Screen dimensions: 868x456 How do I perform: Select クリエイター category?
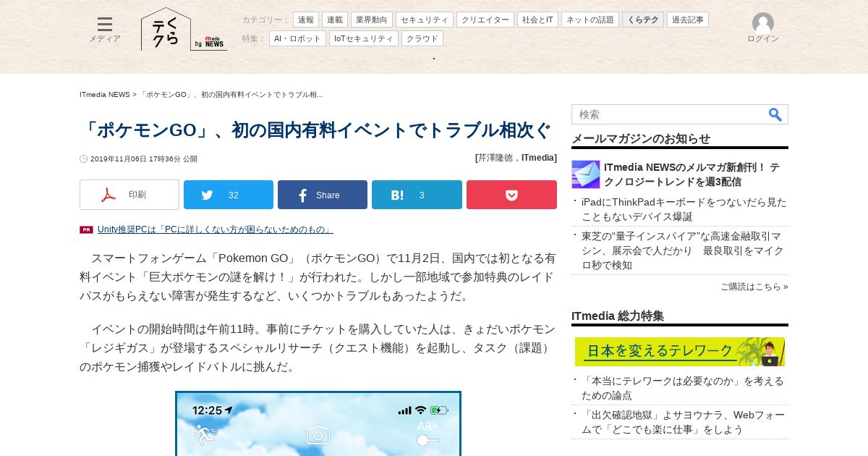[485, 20]
